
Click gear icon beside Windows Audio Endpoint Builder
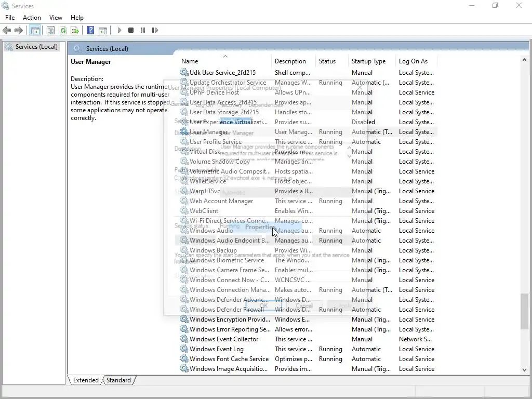point(184,240)
